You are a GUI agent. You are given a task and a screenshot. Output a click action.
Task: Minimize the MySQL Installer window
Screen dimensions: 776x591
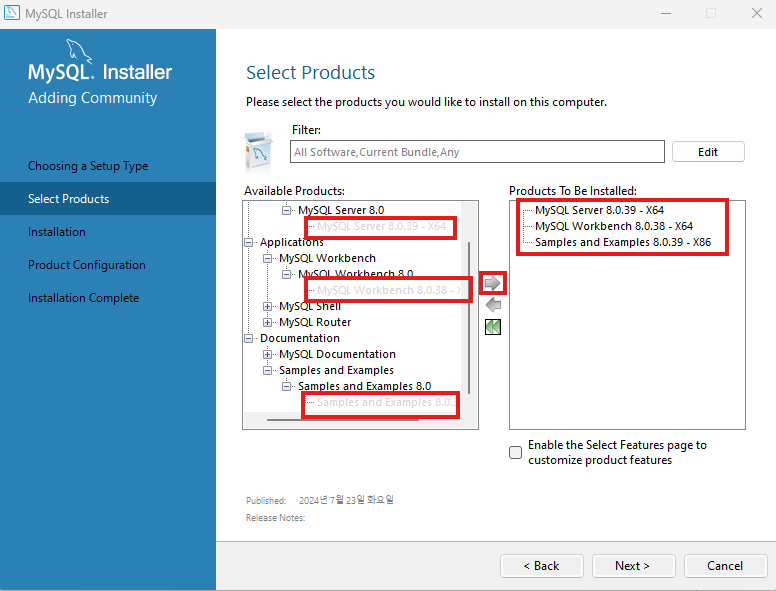(x=666, y=13)
